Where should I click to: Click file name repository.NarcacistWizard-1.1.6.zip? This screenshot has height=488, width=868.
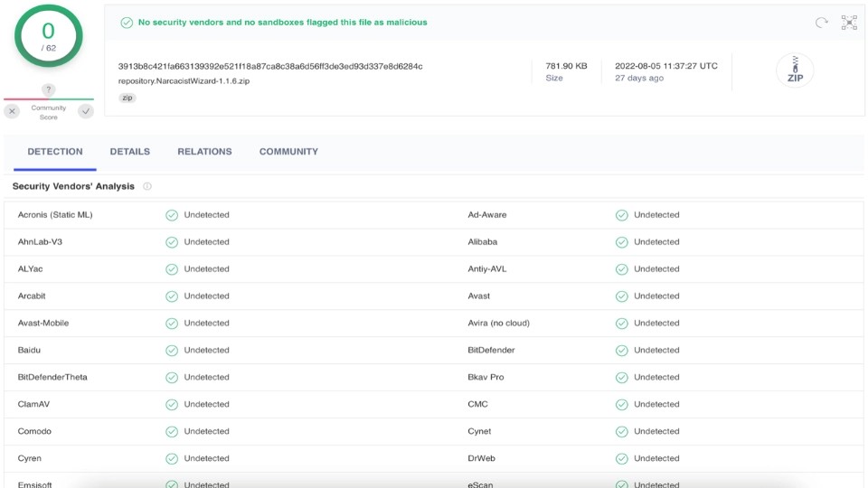(184, 80)
